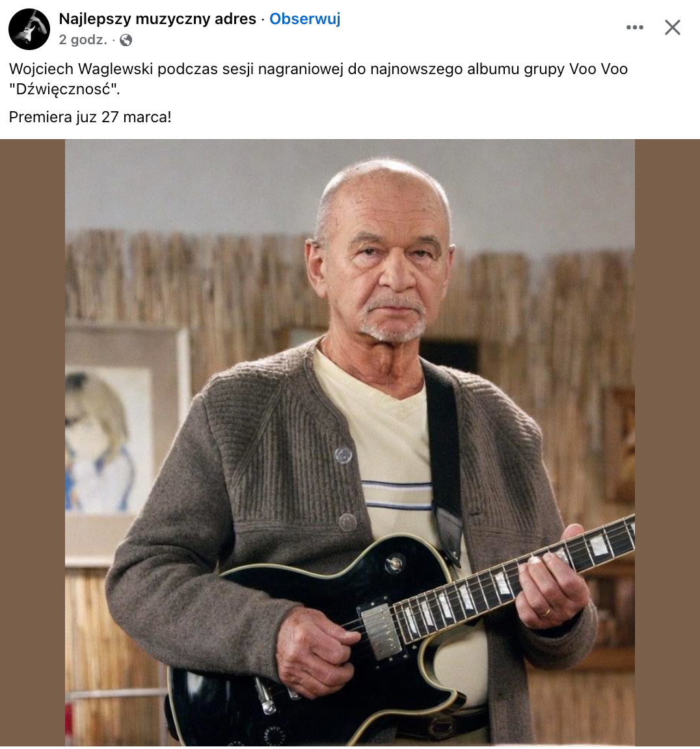Open the three-dot post options menu
700x749 pixels.
(634, 28)
